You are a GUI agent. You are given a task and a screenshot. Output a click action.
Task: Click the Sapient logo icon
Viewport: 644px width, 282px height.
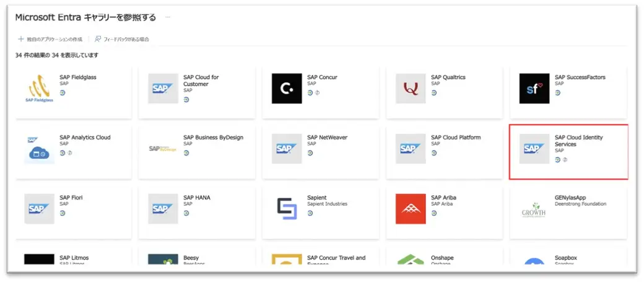[x=287, y=209]
